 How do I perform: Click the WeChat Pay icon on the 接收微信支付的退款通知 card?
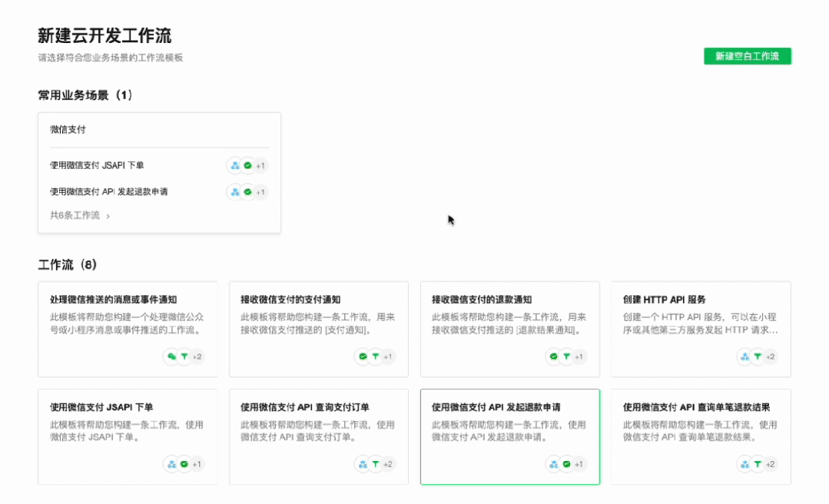pyautogui.click(x=553, y=356)
